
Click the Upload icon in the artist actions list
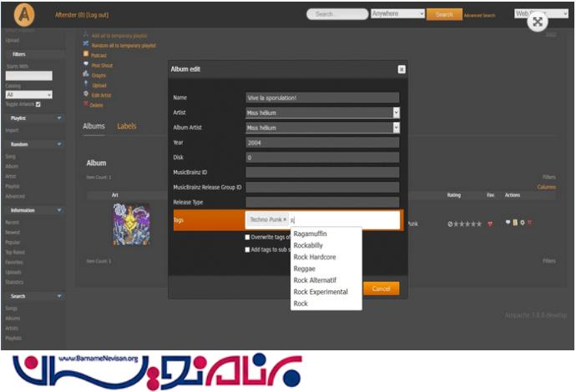(86, 83)
